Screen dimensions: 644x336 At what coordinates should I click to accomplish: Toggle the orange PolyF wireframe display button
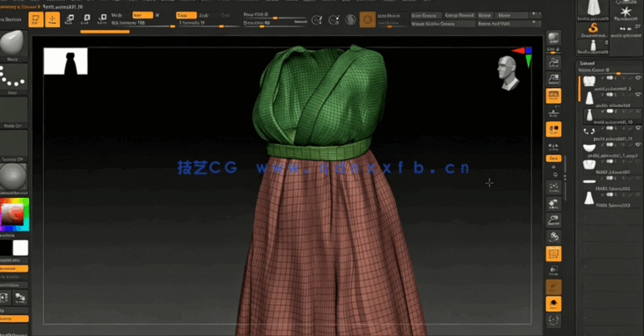click(x=553, y=254)
